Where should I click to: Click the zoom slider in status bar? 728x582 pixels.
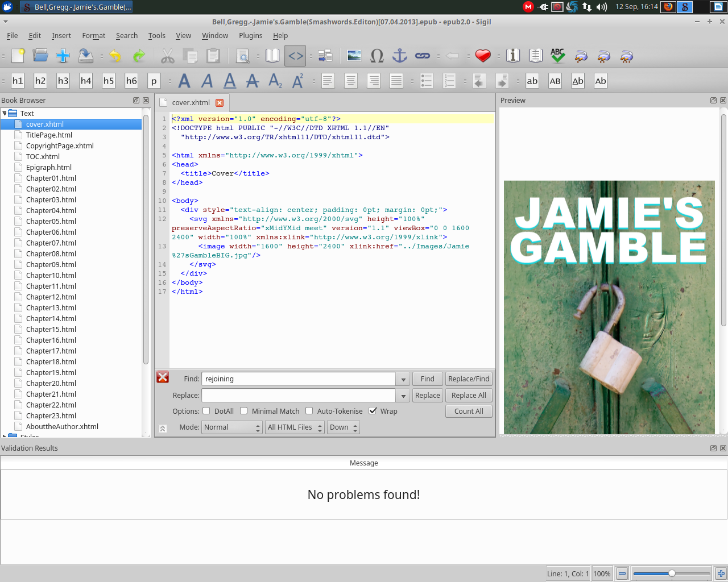672,573
